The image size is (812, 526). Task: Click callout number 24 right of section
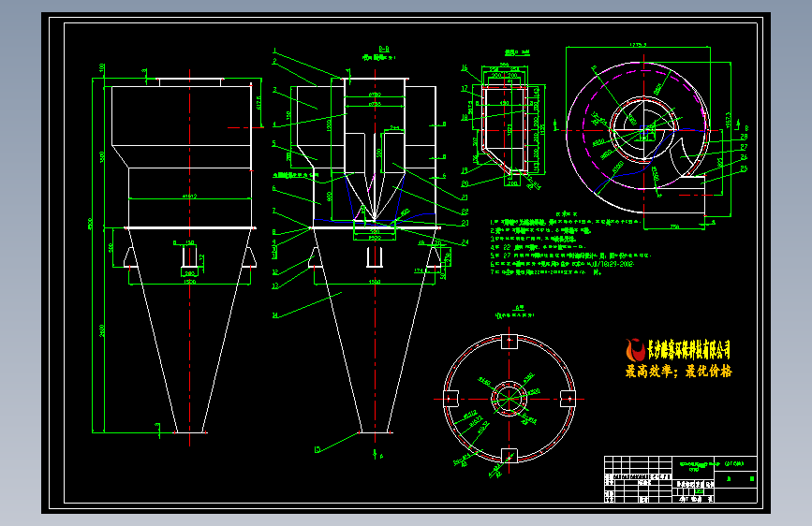(465, 241)
